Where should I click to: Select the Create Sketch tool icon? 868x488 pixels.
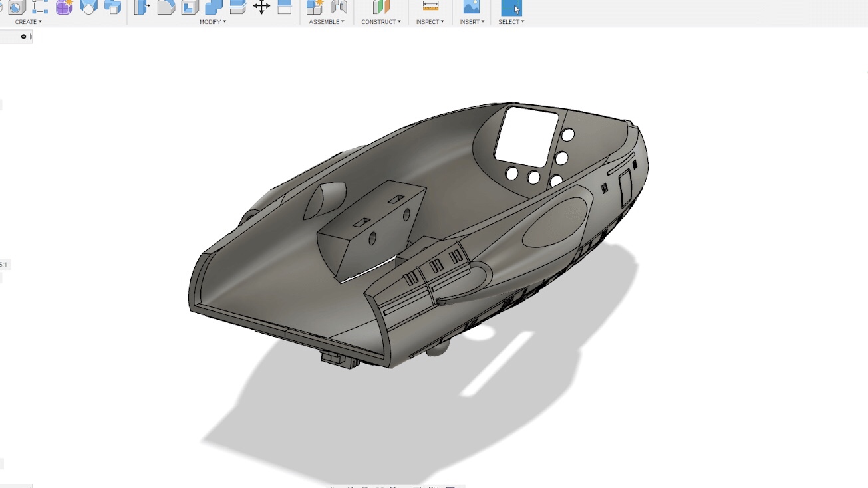tap(39, 7)
